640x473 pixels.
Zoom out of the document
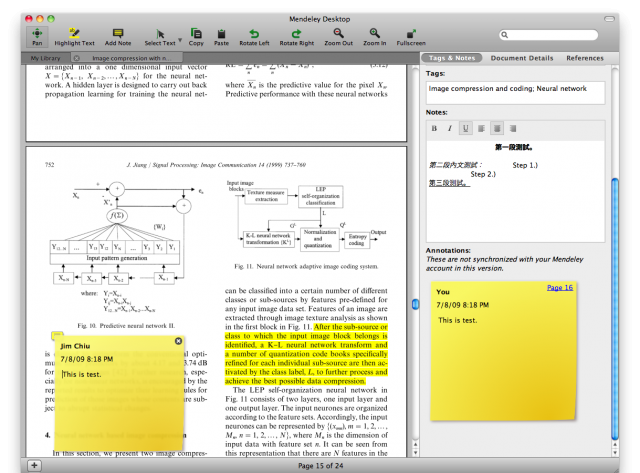(x=338, y=37)
